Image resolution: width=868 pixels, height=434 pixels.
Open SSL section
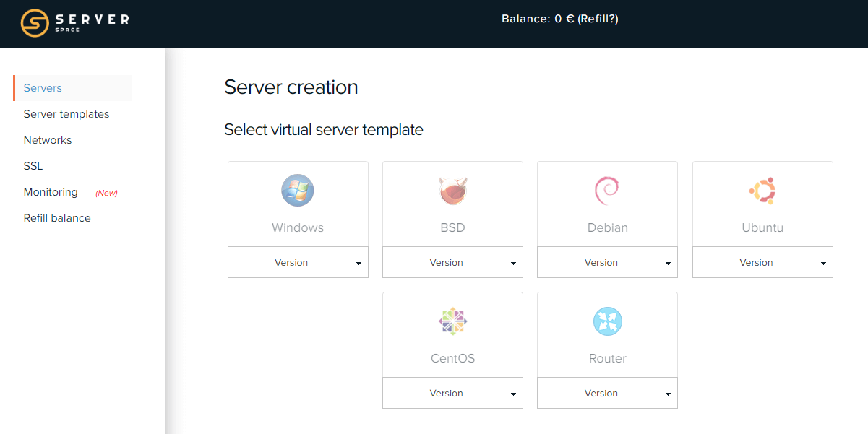(x=33, y=166)
